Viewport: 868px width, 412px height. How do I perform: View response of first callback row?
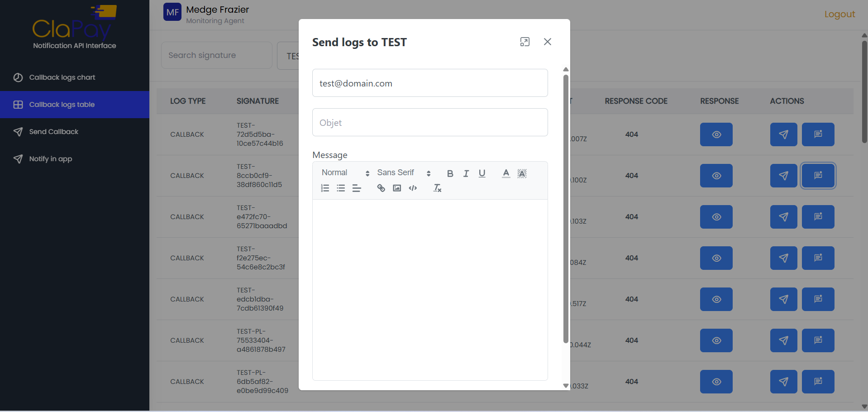pyautogui.click(x=716, y=135)
